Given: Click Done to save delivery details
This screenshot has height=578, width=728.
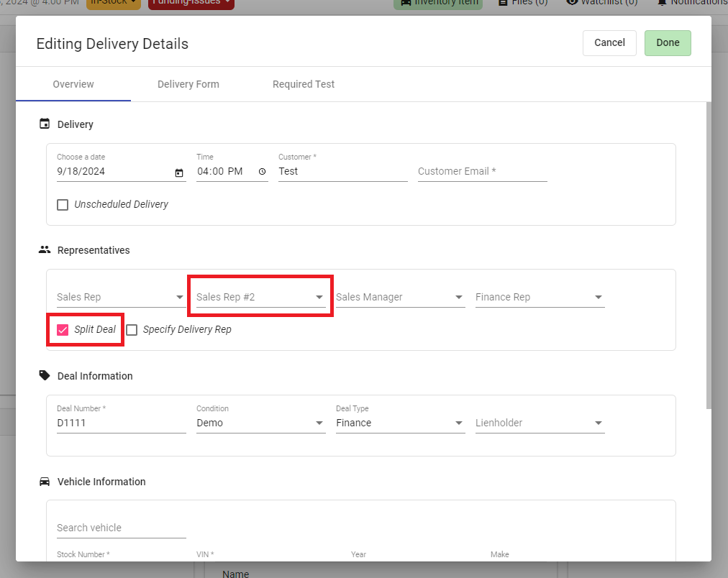Looking at the screenshot, I should click(667, 43).
